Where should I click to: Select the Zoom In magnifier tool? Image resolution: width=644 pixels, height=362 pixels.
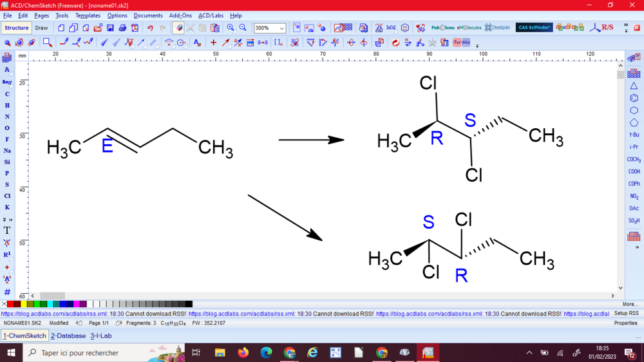[x=231, y=28]
